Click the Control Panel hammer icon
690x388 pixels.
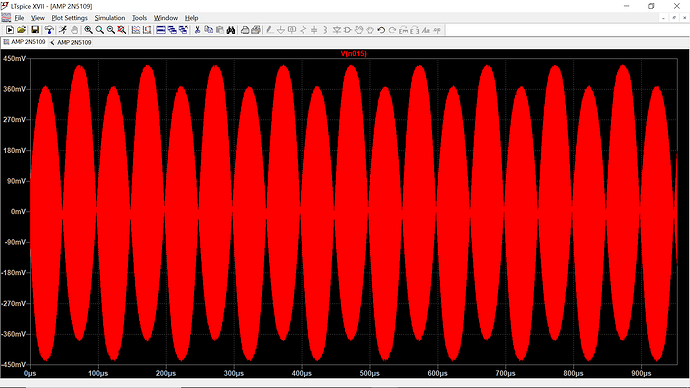(49, 30)
